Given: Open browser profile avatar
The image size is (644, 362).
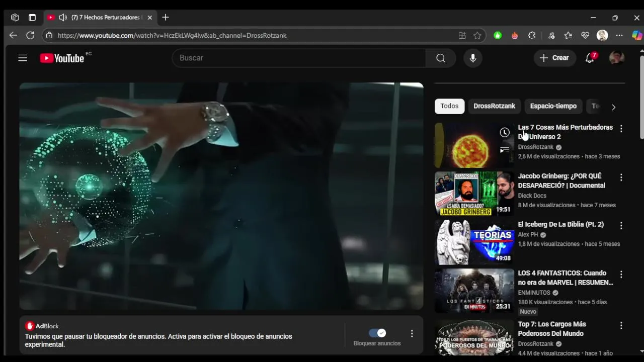Looking at the screenshot, I should click(x=602, y=35).
